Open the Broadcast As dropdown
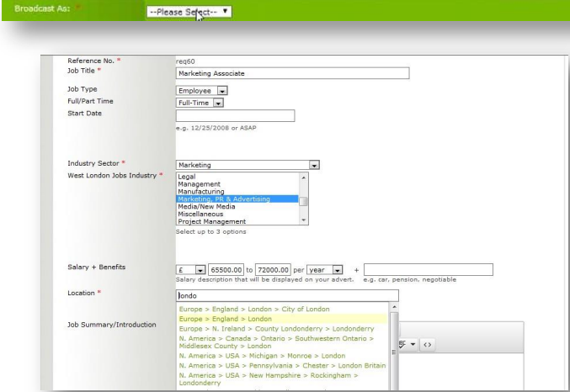 pos(189,12)
